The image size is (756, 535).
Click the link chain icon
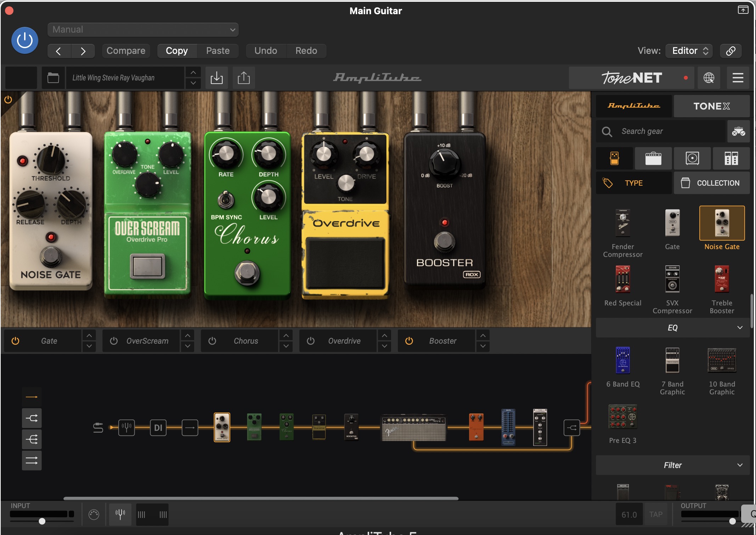(x=731, y=51)
